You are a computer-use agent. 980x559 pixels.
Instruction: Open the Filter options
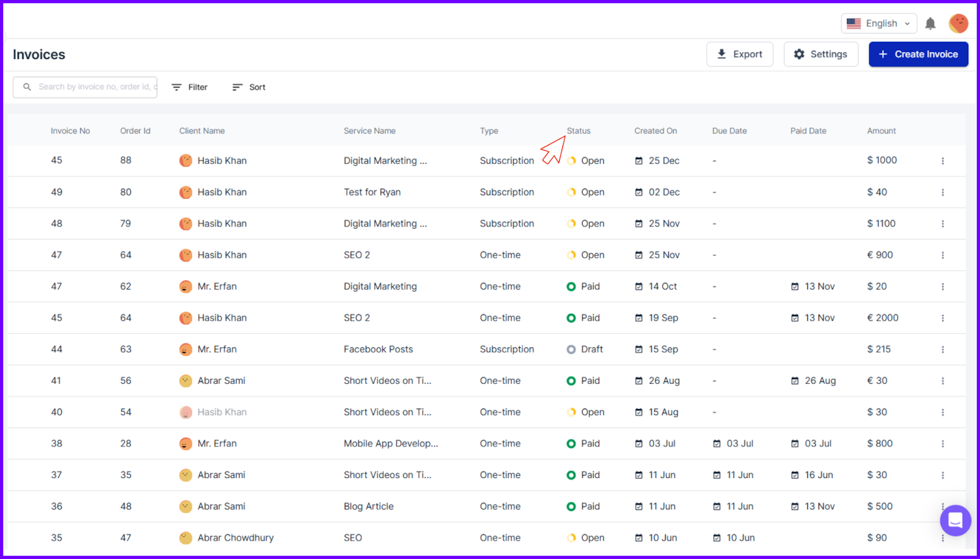189,88
